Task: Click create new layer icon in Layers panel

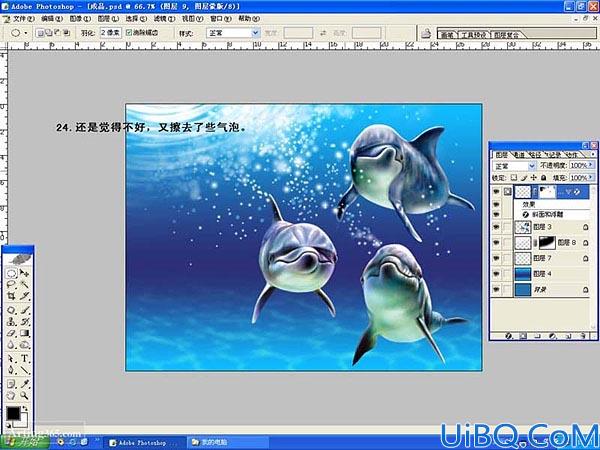Action: point(568,336)
